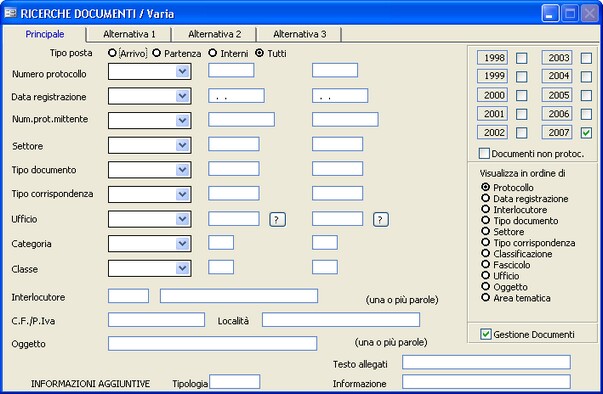This screenshot has width=603, height=394.
Task: Sort results by Area tematica
Action: 486,298
